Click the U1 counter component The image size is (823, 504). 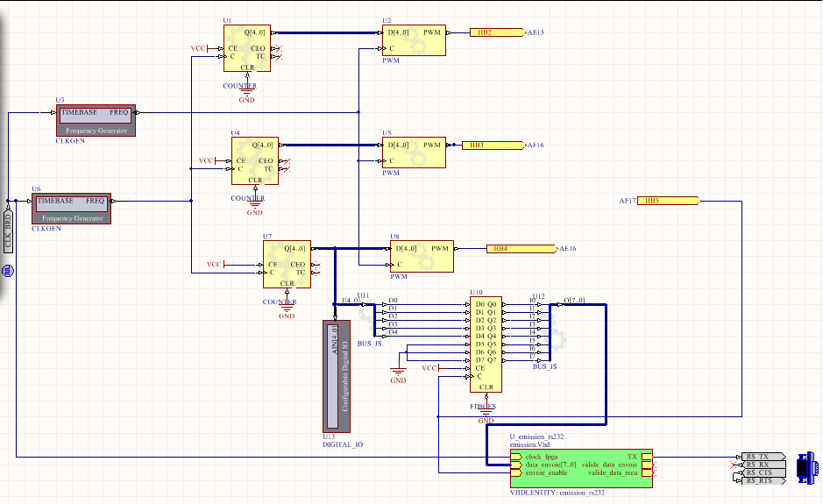point(247,48)
